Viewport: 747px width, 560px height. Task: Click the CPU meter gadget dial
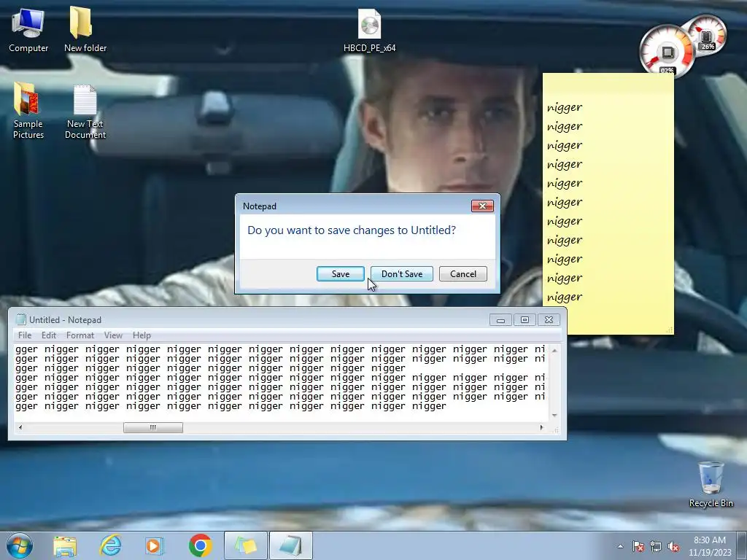667,52
